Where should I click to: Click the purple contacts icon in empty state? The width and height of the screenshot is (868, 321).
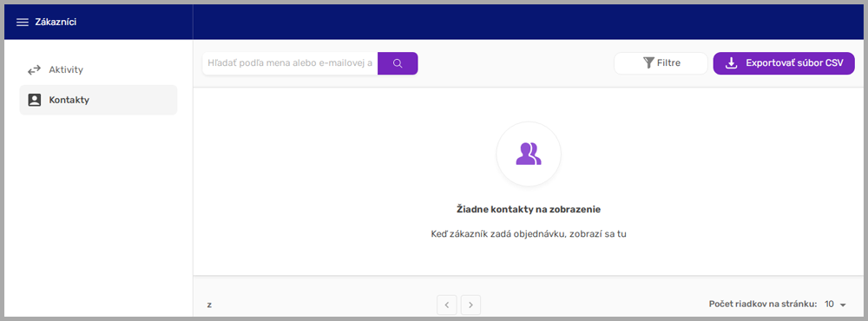pyautogui.click(x=529, y=154)
